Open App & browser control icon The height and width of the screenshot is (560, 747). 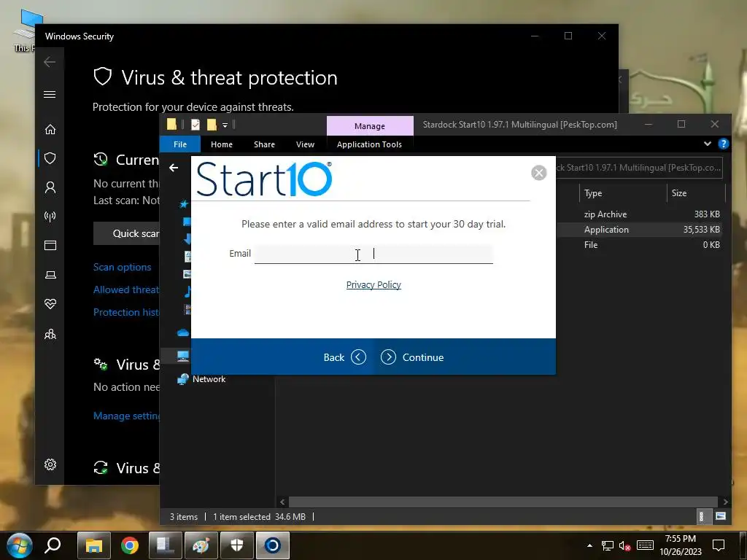coord(50,245)
